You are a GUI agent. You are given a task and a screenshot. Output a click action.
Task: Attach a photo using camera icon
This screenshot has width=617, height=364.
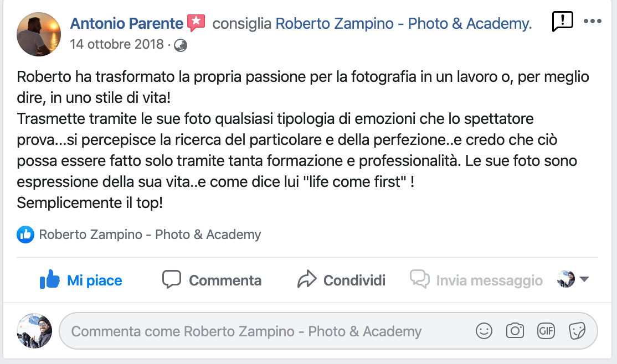click(x=515, y=331)
